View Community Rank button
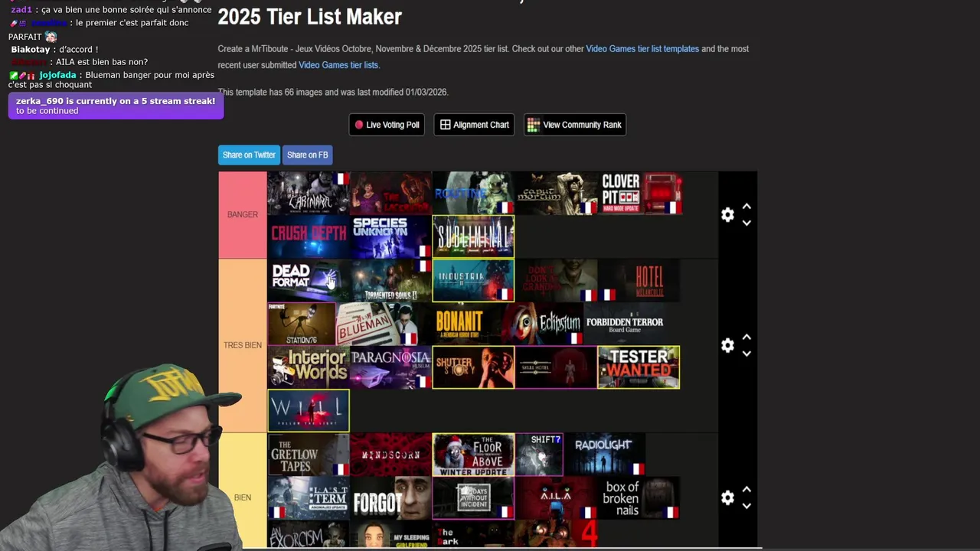Image resolution: width=980 pixels, height=551 pixels. [x=575, y=125]
